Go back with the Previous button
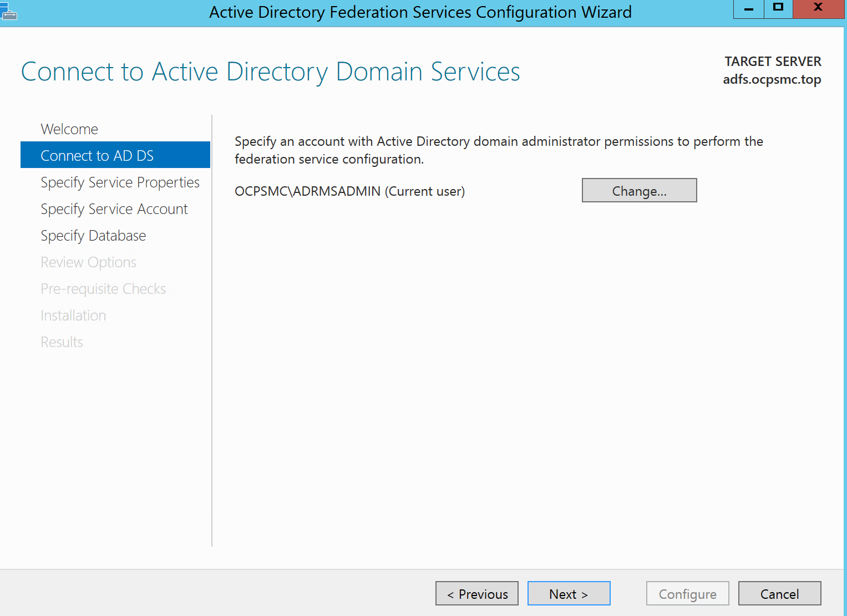This screenshot has width=847, height=616. click(x=477, y=593)
